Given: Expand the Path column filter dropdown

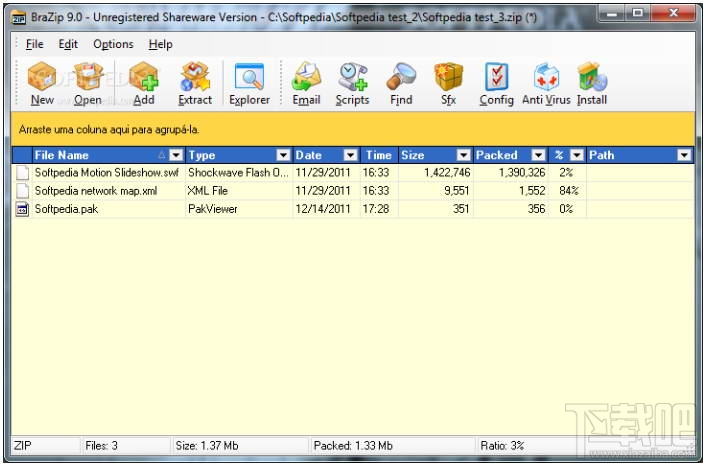Looking at the screenshot, I should pos(684,156).
